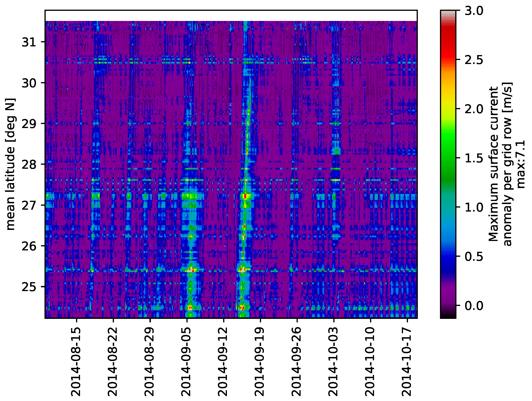Click the 2014-08-22 date tick label

point(113,362)
